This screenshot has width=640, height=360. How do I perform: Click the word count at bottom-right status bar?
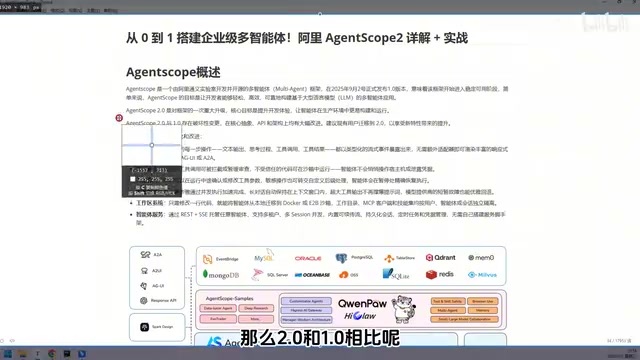[619, 341]
